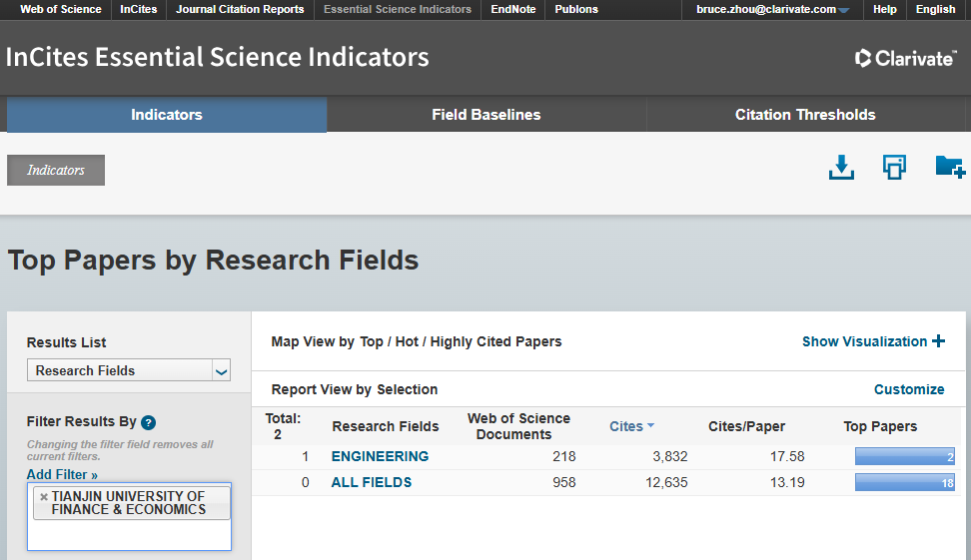The image size is (971, 560).
Task: Click the print/copy window icon
Action: point(894,167)
